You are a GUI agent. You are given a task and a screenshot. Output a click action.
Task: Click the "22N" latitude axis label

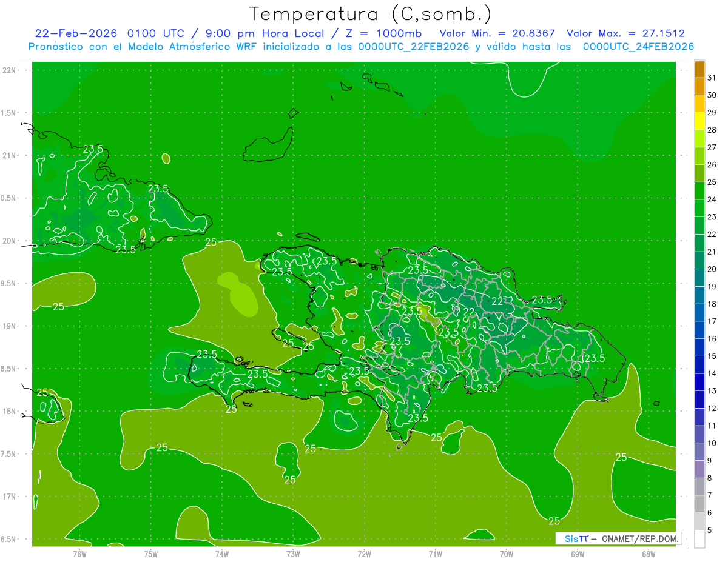tap(10, 70)
